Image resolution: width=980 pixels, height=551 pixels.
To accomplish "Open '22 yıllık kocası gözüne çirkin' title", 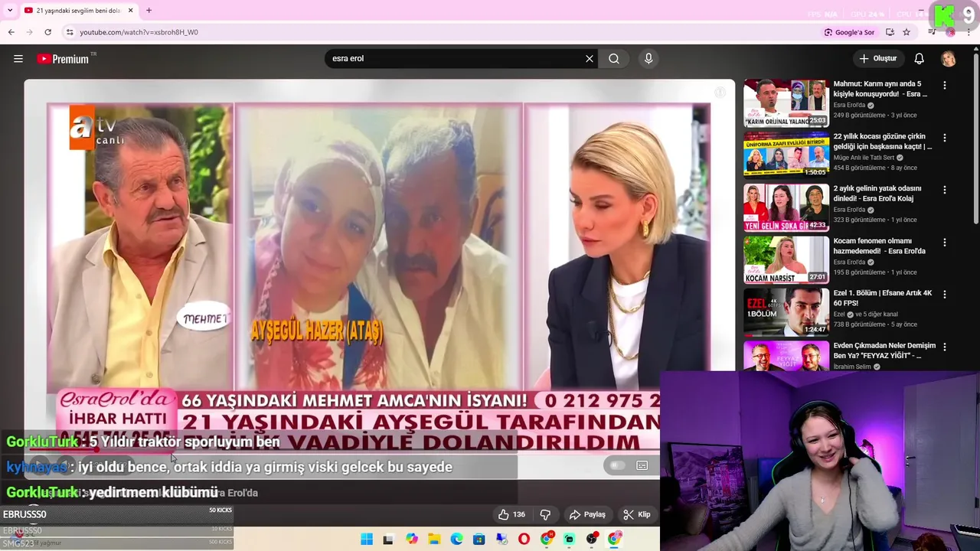I will click(x=883, y=141).
